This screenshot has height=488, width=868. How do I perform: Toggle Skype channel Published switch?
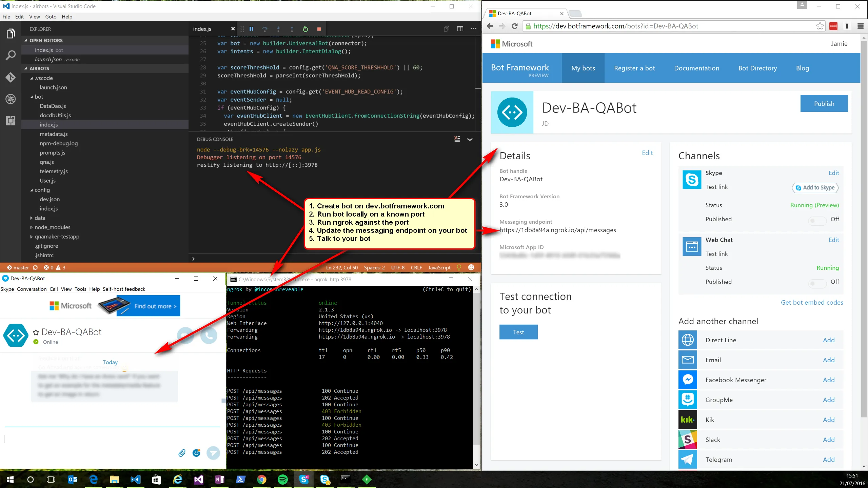(x=817, y=221)
